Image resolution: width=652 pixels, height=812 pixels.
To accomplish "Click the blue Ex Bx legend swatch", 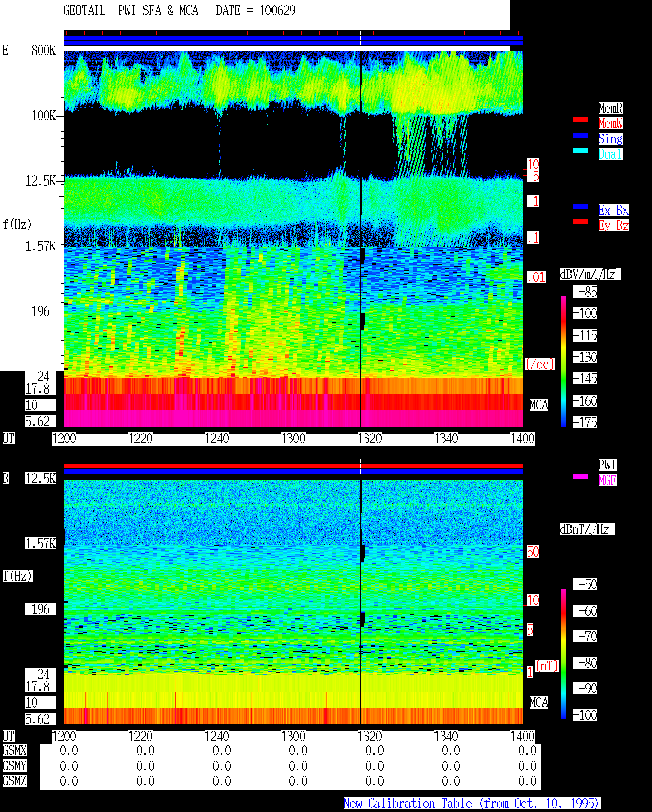I will point(581,206).
